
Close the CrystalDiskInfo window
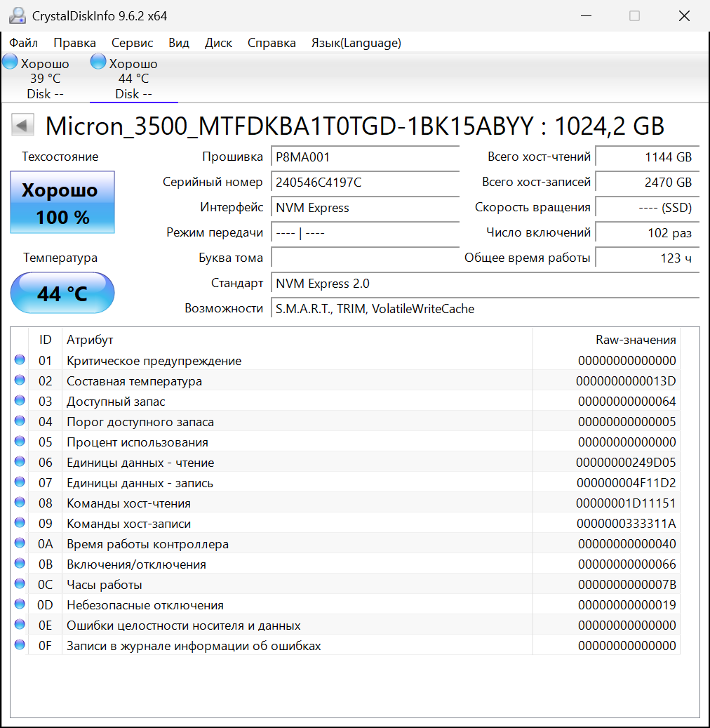click(684, 15)
